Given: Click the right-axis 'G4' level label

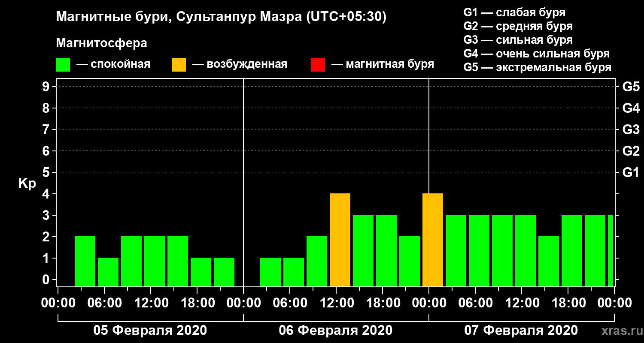Looking at the screenshot, I should [x=631, y=108].
